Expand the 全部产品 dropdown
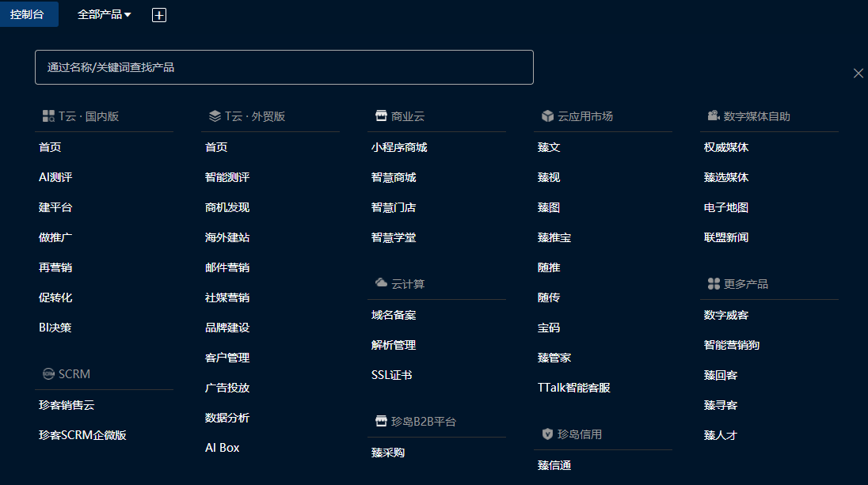Screen dimensions: 868x485 click(x=104, y=14)
